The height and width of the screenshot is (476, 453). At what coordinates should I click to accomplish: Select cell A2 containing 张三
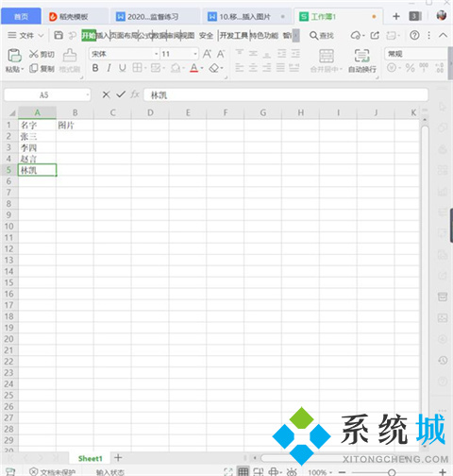[x=37, y=136]
